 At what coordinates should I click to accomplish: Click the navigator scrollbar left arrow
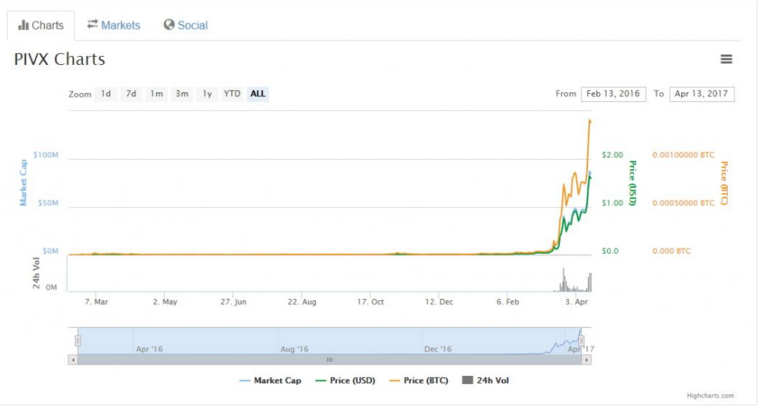[73, 360]
